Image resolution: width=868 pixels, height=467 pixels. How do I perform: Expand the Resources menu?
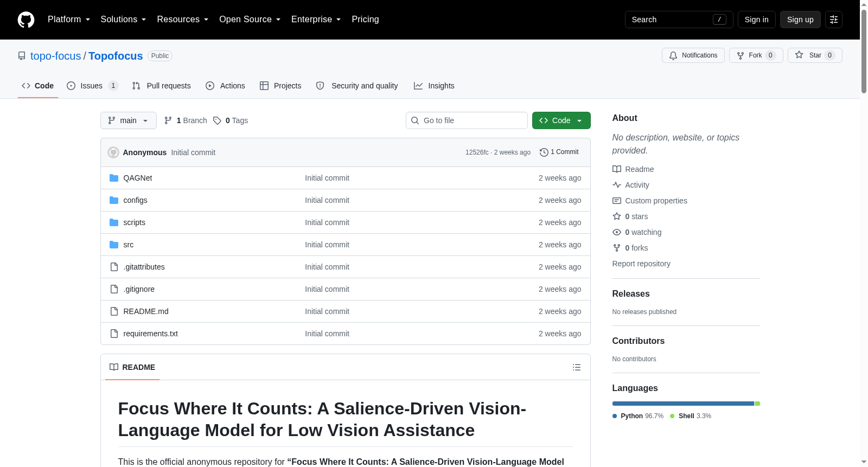182,20
